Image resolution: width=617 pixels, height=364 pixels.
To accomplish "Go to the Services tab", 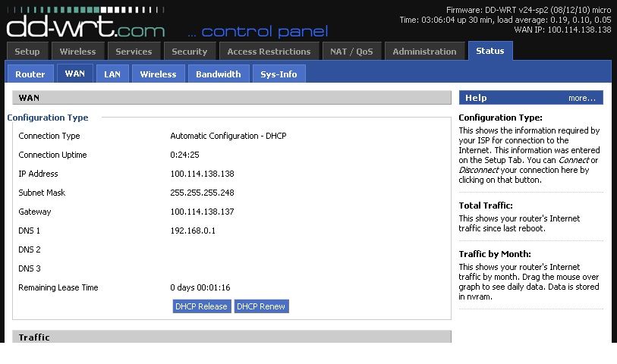I will 134,51.
